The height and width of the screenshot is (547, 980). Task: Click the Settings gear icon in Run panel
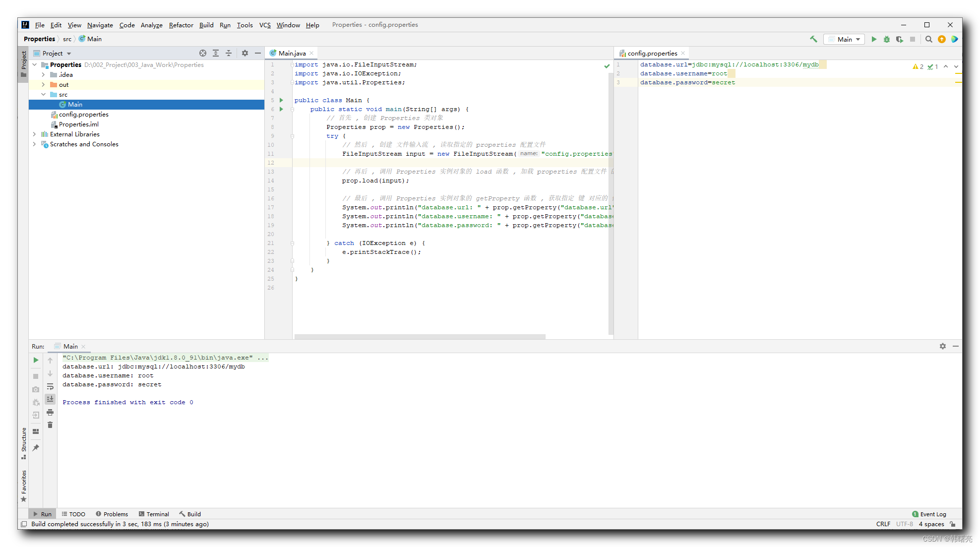point(943,346)
